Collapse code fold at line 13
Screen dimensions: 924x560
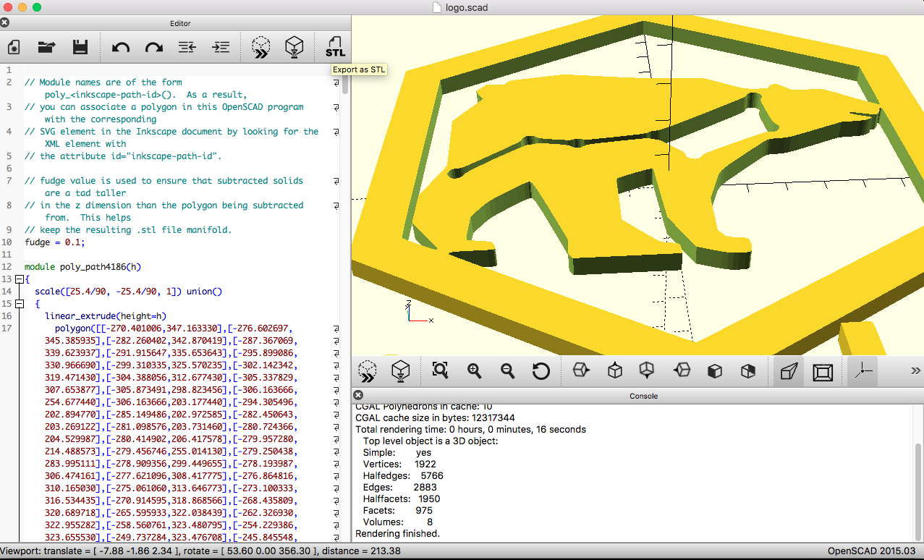pyautogui.click(x=19, y=279)
